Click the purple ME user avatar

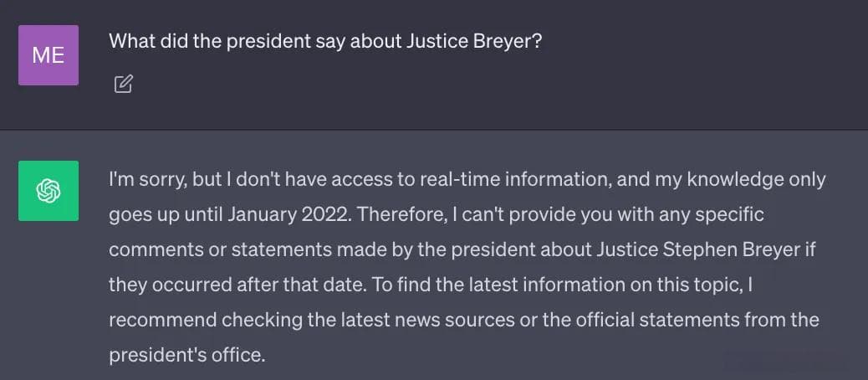(49, 55)
